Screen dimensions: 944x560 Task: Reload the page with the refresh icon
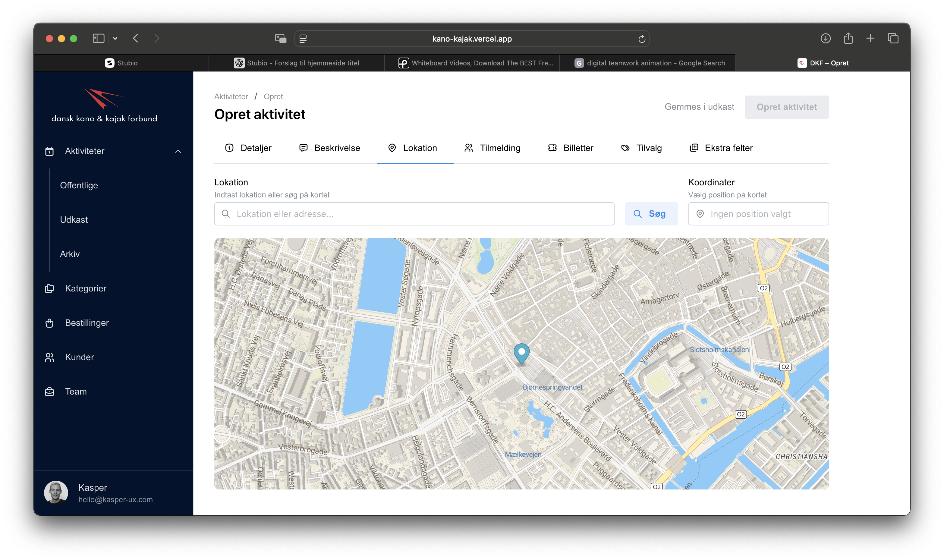[x=641, y=39]
